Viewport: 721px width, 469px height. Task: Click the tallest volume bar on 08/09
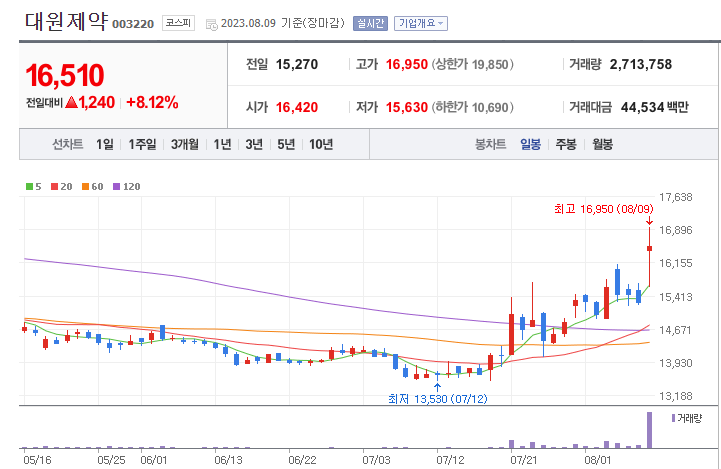649,430
